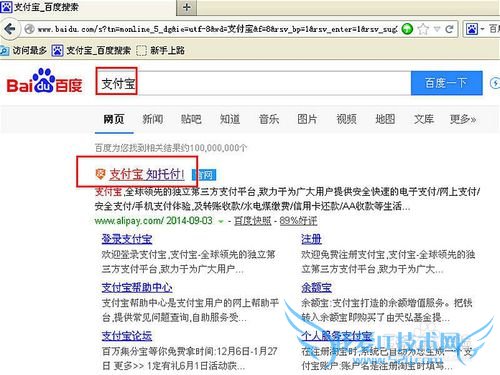Click the address bar URL field

coord(217,29)
